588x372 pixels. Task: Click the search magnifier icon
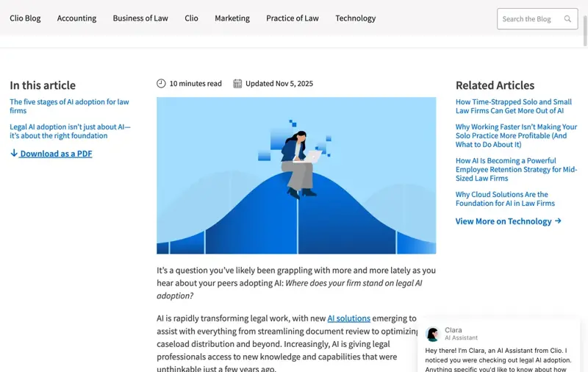coord(567,19)
